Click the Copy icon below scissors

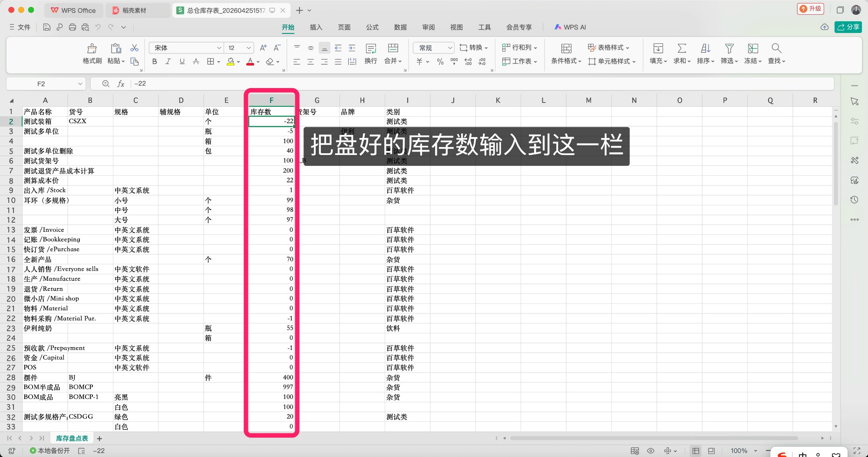pyautogui.click(x=135, y=61)
